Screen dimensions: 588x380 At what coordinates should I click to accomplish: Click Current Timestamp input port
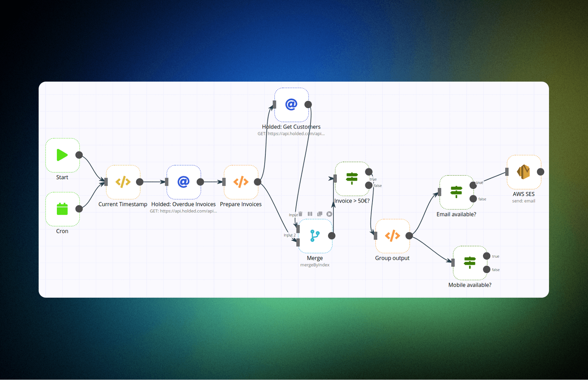tap(106, 182)
